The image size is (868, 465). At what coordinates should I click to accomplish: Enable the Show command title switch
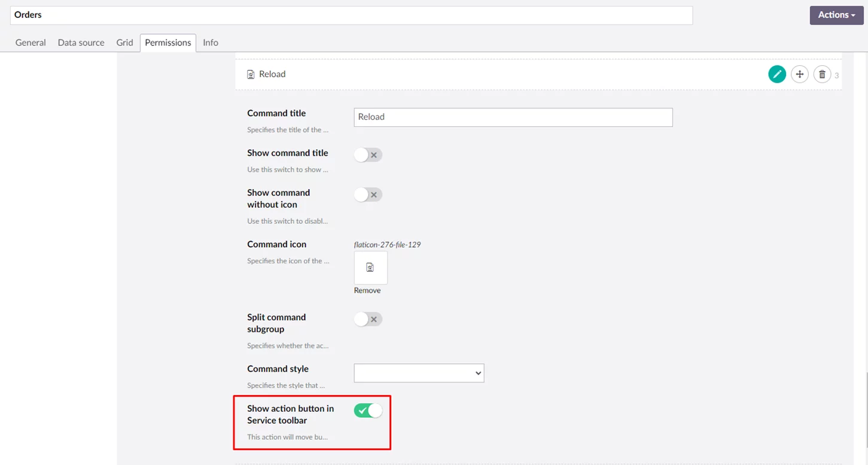point(367,155)
